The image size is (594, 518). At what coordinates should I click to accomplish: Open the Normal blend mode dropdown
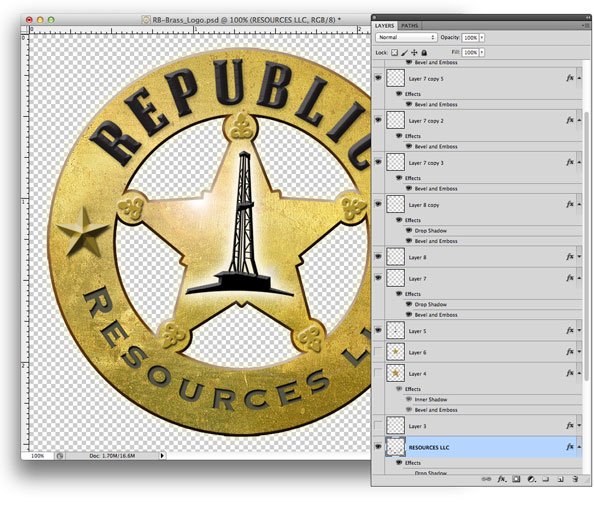tap(406, 38)
